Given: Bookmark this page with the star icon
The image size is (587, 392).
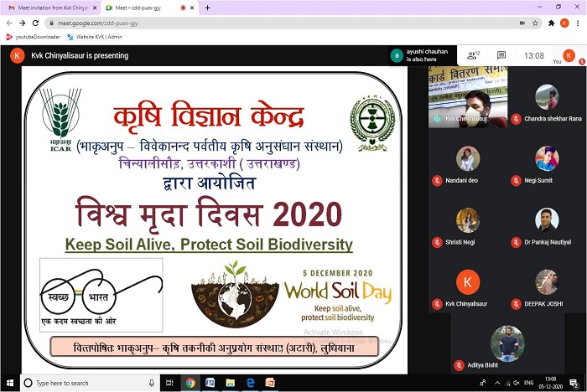Looking at the screenshot, I should click(x=534, y=23).
